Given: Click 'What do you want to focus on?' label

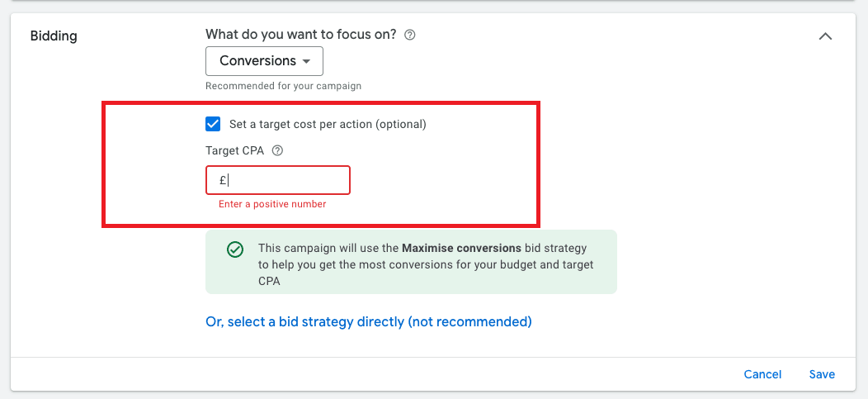Looking at the screenshot, I should click(300, 35).
